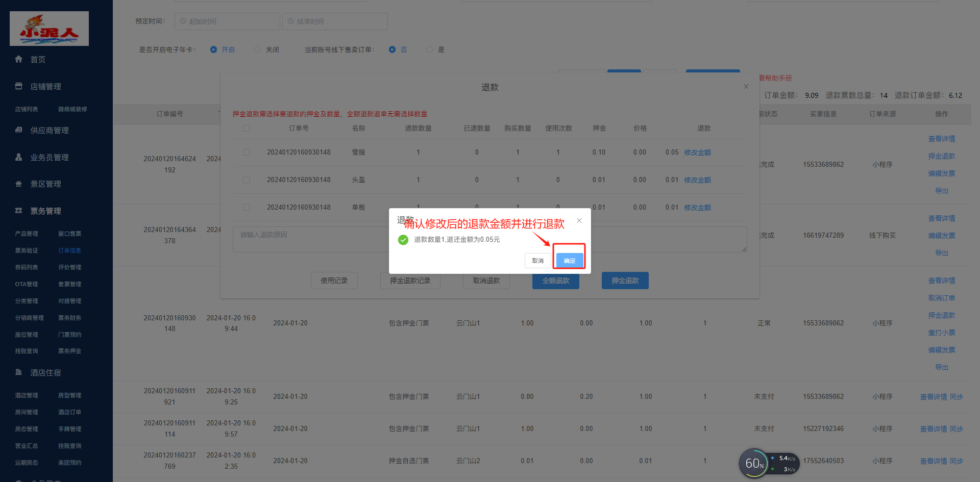The height and width of the screenshot is (482, 980).
Task: Click the 小泥人 logo image
Action: tap(49, 29)
